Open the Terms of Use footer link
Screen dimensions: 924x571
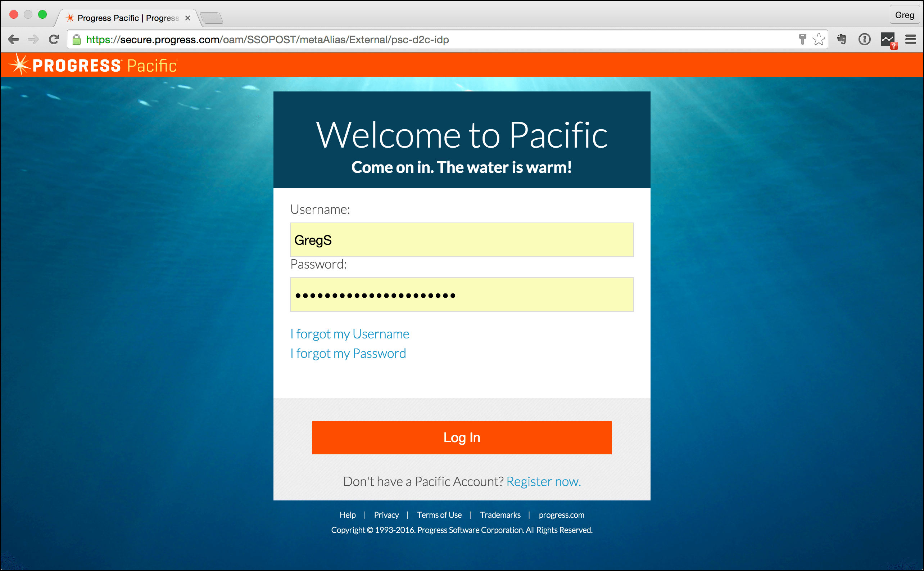tap(439, 515)
